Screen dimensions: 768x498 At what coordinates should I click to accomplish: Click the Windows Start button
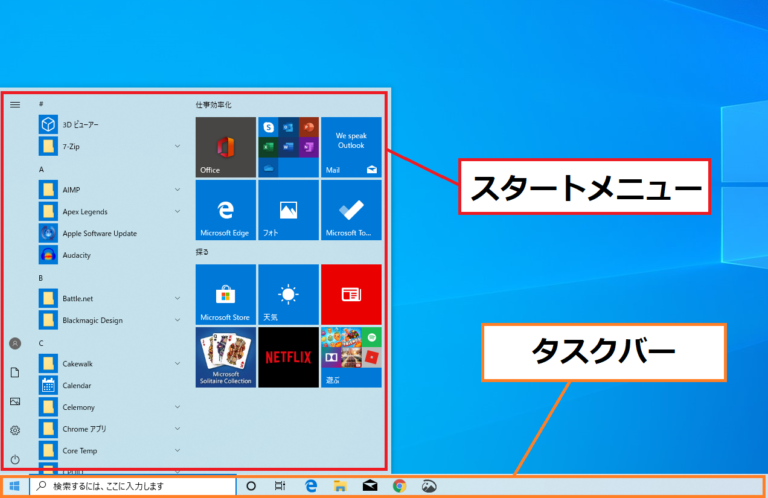click(x=15, y=486)
